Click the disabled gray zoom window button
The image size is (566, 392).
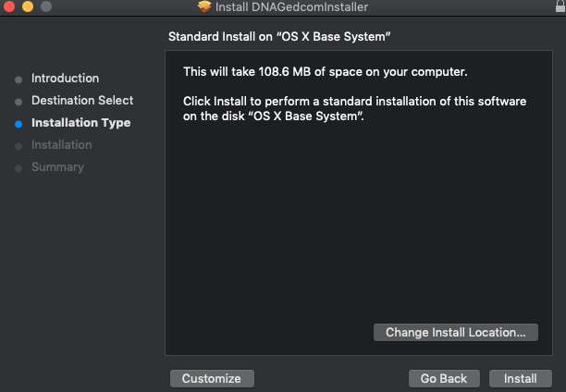pyautogui.click(x=45, y=6)
